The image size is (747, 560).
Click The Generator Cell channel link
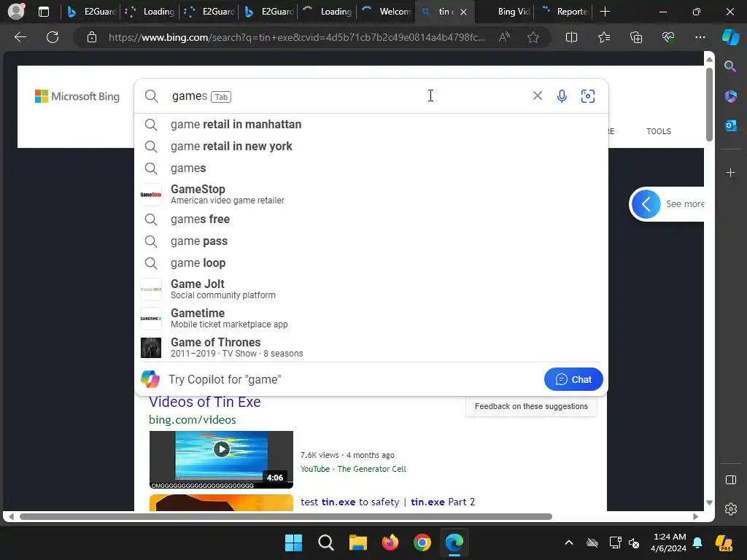pos(371,469)
